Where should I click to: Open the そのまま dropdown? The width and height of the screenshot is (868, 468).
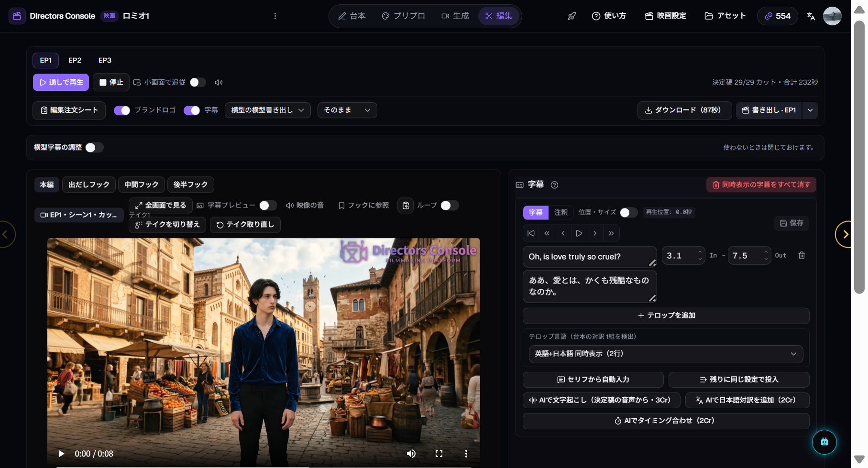pyautogui.click(x=347, y=110)
